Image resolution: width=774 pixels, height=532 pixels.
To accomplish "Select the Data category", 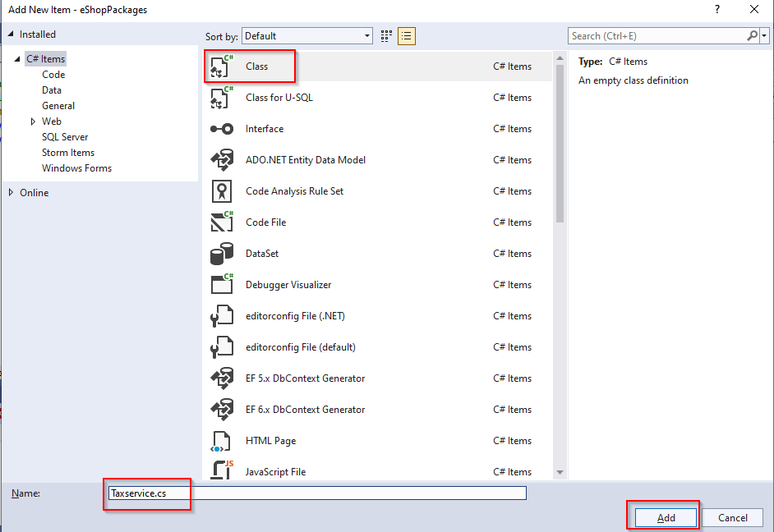I will tap(51, 90).
